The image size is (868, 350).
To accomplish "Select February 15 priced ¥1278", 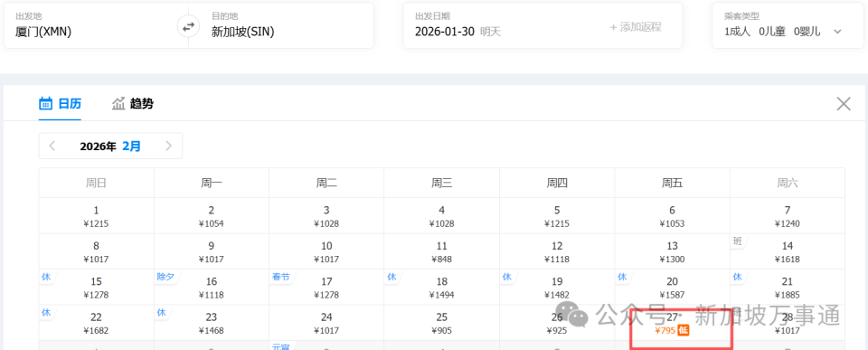I will coord(97,287).
